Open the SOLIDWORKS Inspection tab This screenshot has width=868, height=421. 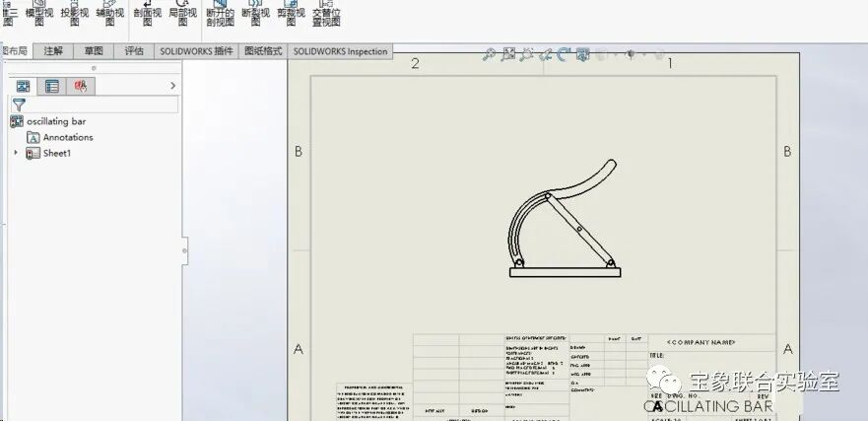340,51
